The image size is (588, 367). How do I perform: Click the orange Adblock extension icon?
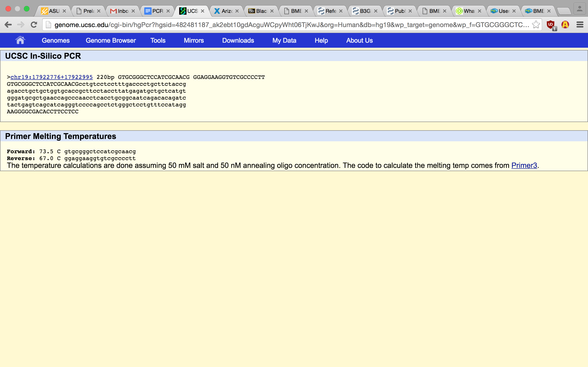click(565, 25)
